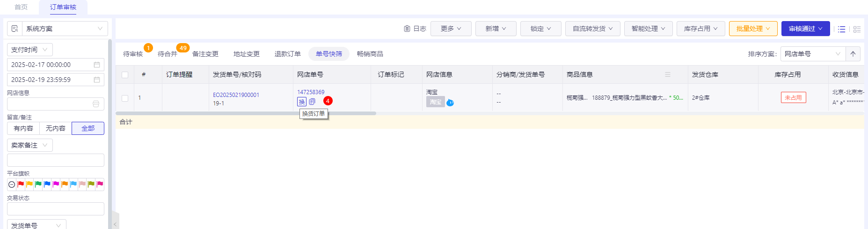Expand the 锁定 dropdown button

click(x=541, y=29)
